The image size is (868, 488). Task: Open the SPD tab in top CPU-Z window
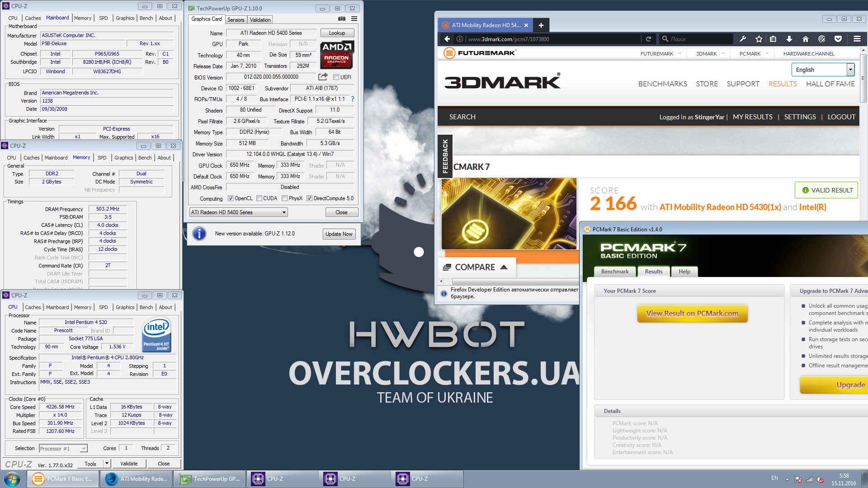point(103,18)
